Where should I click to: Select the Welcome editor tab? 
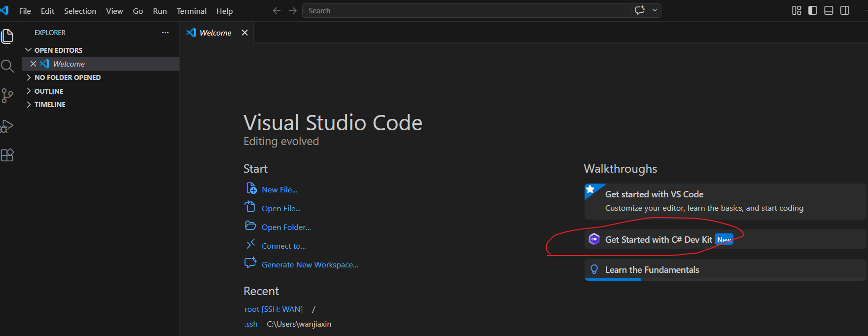(x=215, y=33)
